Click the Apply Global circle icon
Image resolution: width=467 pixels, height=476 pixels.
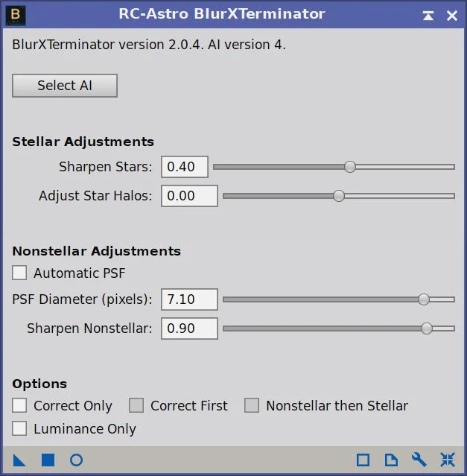point(76,460)
